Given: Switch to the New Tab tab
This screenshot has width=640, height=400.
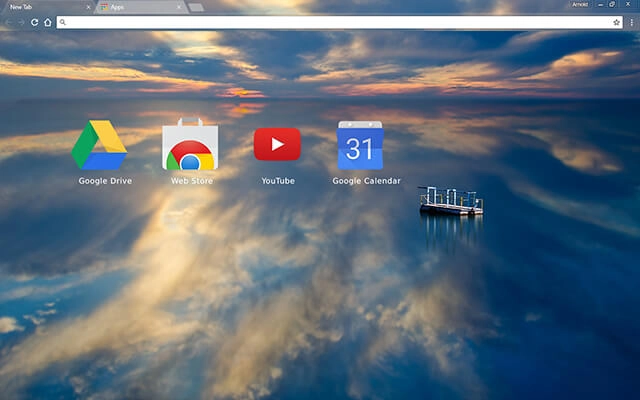Looking at the screenshot, I should [x=47, y=7].
